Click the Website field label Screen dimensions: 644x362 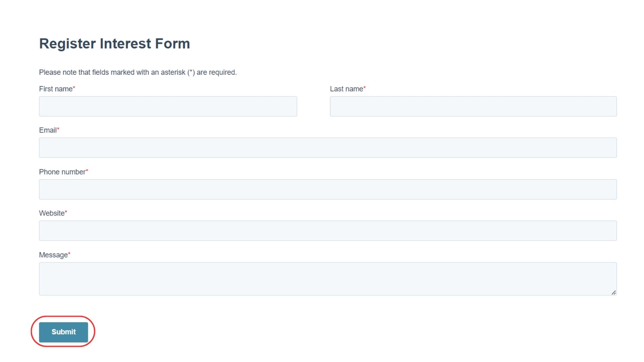52,213
